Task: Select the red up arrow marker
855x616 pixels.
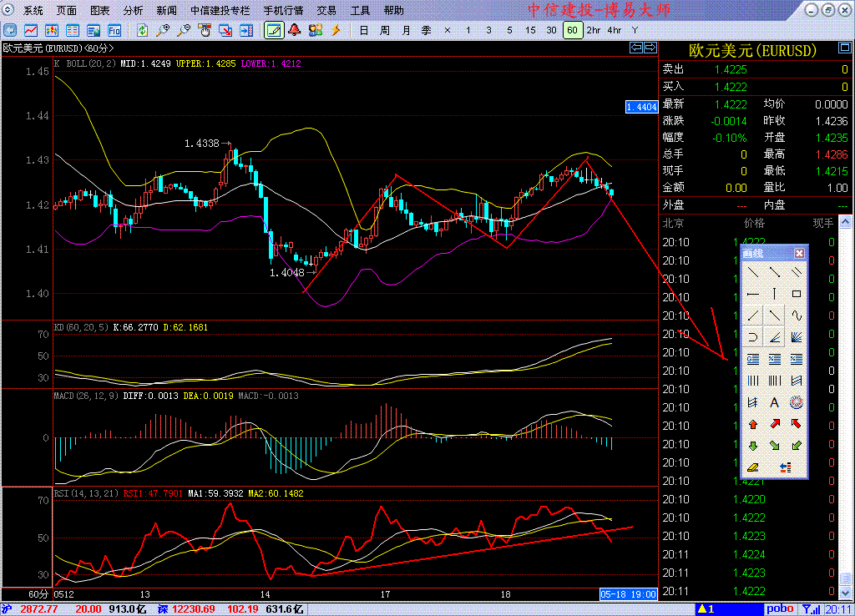Action: pos(753,423)
